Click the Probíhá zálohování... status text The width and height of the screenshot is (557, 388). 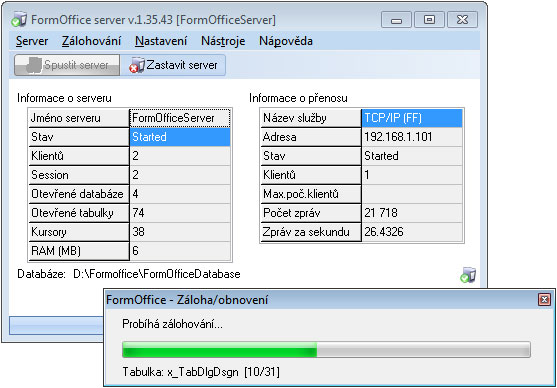172,324
